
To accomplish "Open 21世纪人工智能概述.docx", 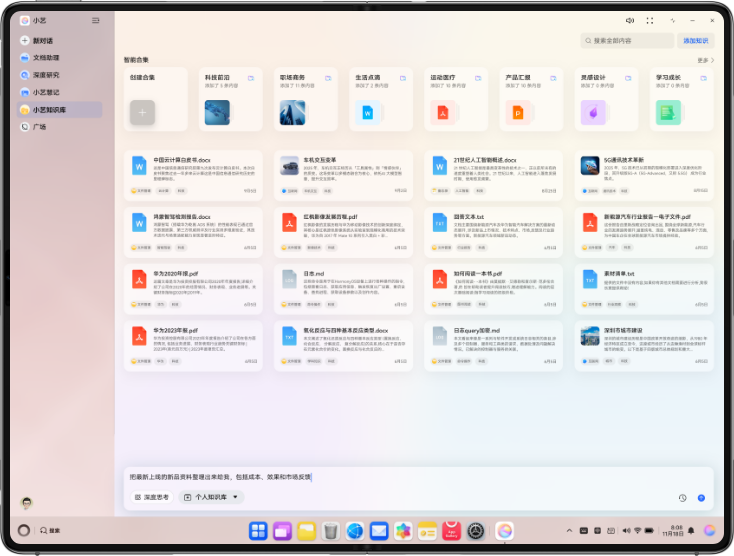I will pyautogui.click(x=493, y=176).
